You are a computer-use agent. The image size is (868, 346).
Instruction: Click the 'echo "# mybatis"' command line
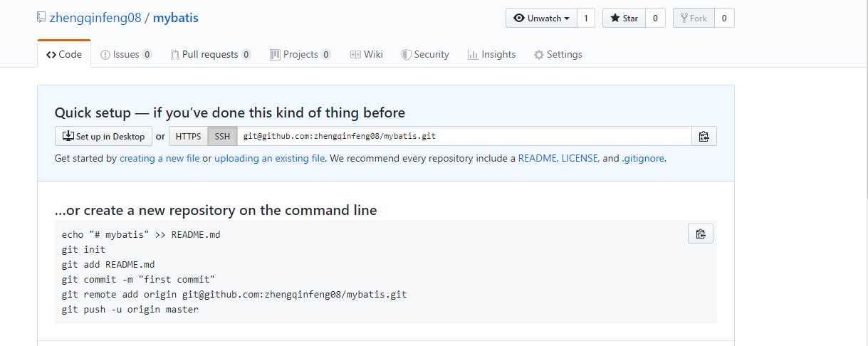click(x=141, y=235)
